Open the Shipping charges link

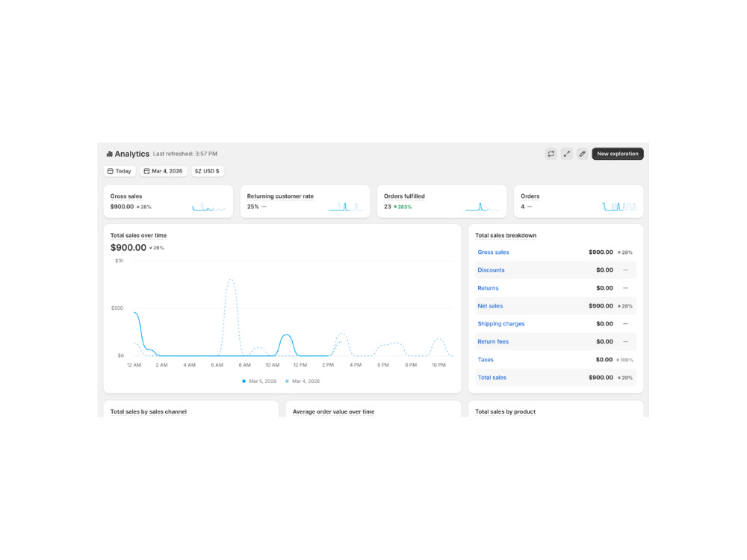(x=500, y=324)
